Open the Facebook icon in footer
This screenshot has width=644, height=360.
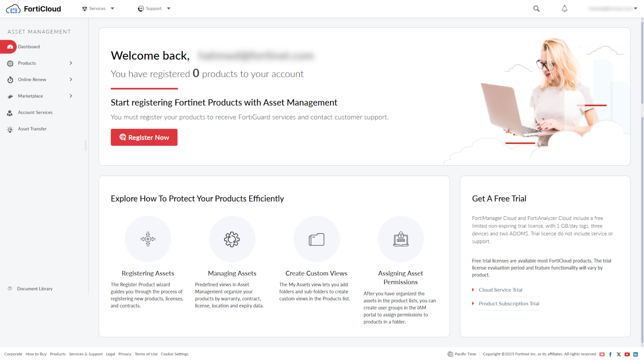[x=610, y=354]
